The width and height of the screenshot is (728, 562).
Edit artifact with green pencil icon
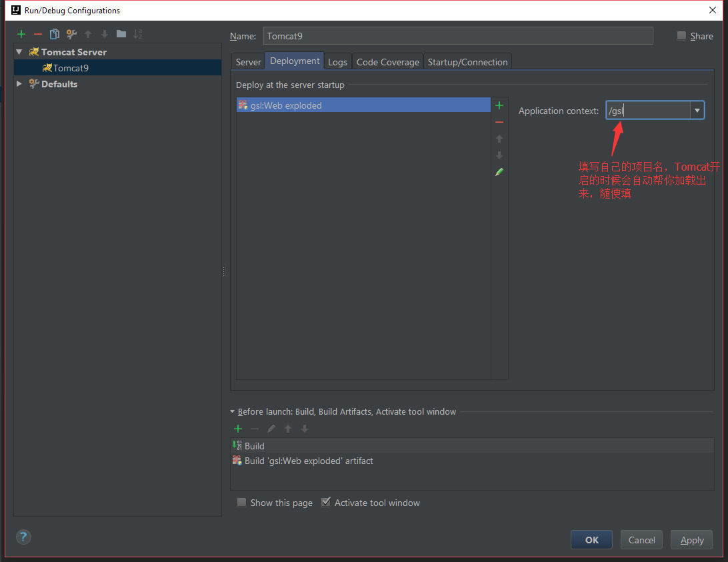pyautogui.click(x=499, y=172)
